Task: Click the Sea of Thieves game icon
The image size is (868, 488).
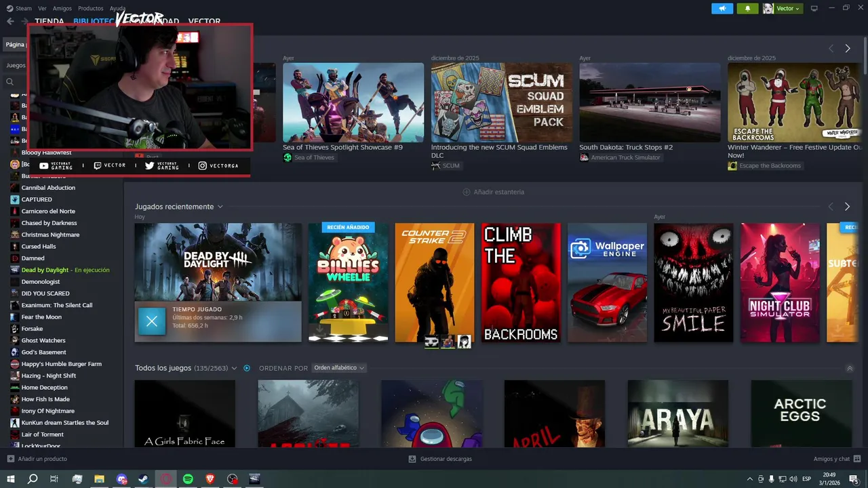Action: 288,157
